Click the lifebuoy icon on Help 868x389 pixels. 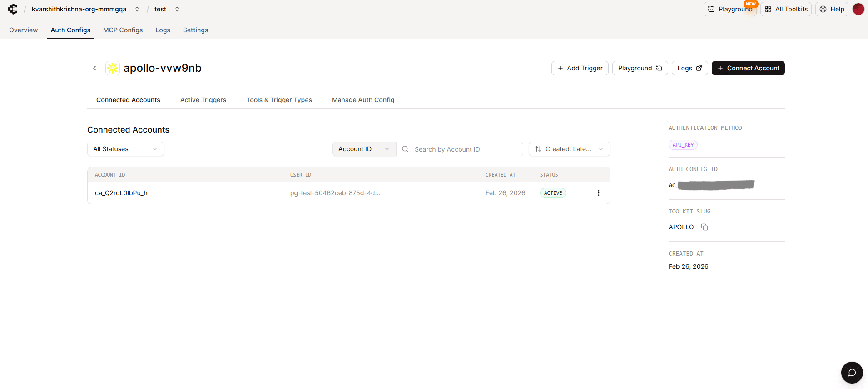pos(823,9)
